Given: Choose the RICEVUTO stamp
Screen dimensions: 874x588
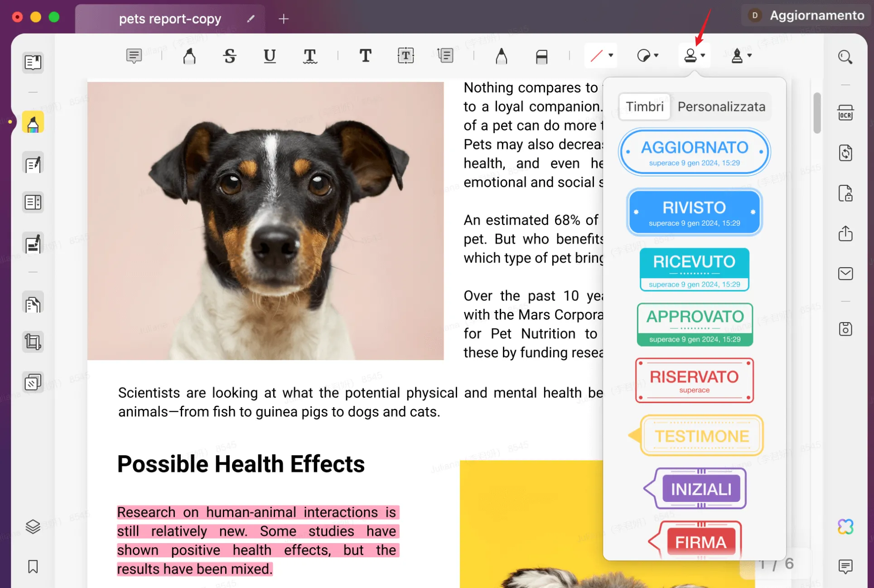Looking at the screenshot, I should point(694,270).
